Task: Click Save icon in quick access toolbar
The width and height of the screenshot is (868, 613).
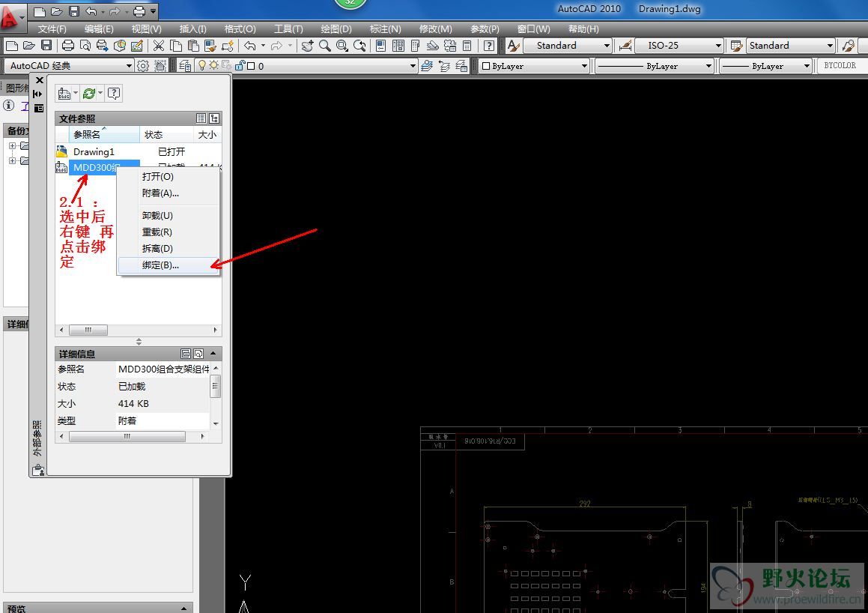Action: 74,10
